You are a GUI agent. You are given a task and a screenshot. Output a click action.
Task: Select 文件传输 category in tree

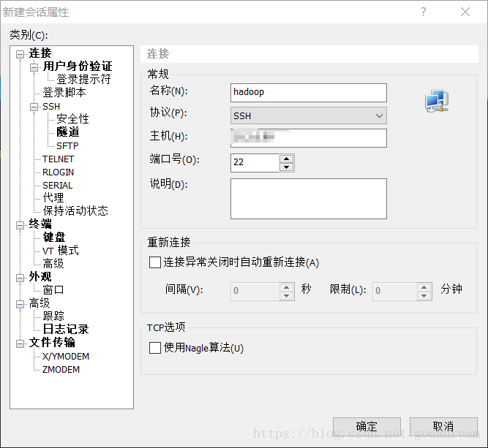pyautogui.click(x=52, y=342)
